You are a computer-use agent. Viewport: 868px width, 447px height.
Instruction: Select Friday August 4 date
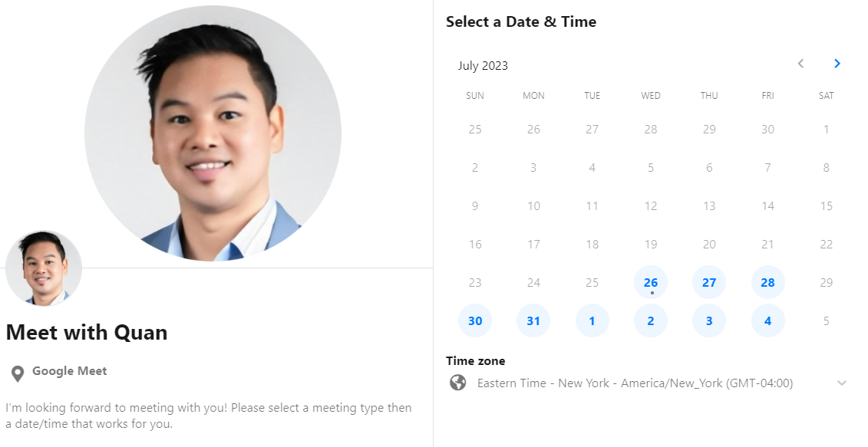pyautogui.click(x=767, y=320)
